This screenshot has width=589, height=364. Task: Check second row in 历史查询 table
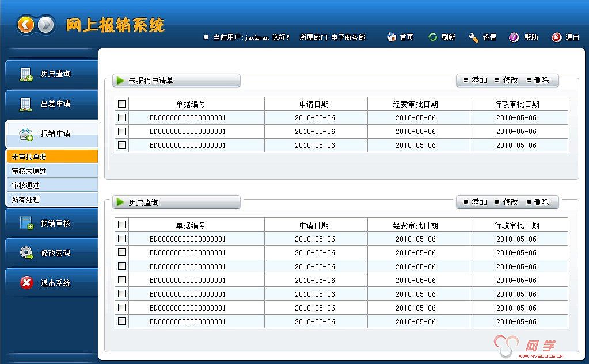121,252
